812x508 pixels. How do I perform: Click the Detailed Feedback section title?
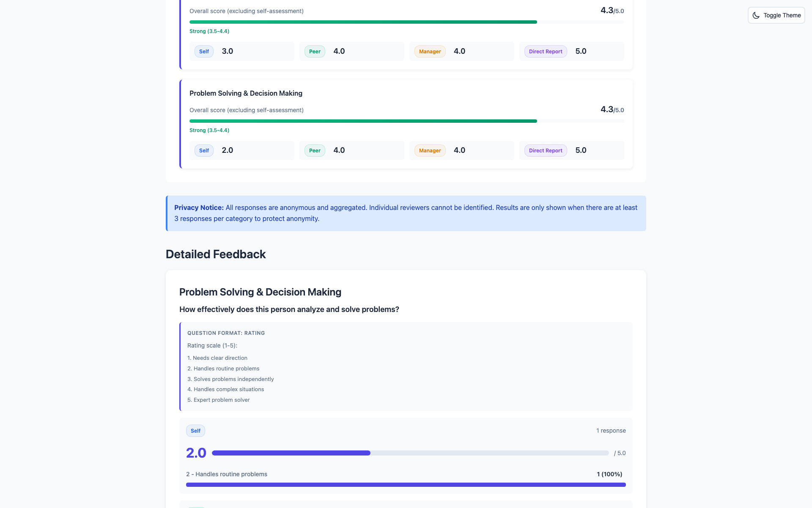point(216,254)
